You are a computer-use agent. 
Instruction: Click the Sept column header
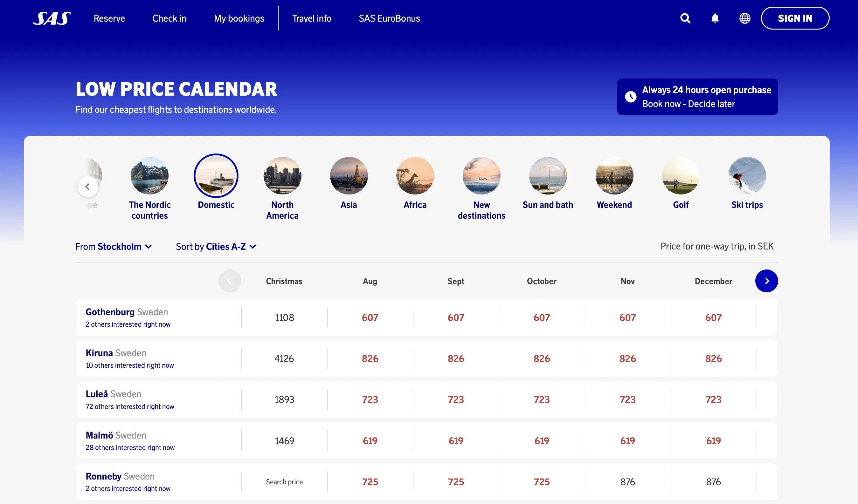click(456, 281)
